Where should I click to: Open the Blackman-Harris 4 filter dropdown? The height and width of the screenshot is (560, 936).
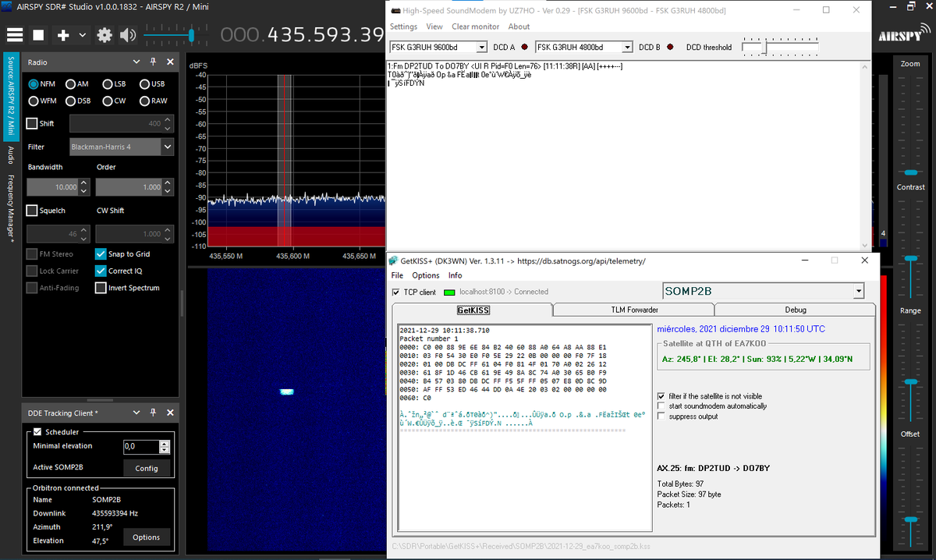pyautogui.click(x=121, y=147)
